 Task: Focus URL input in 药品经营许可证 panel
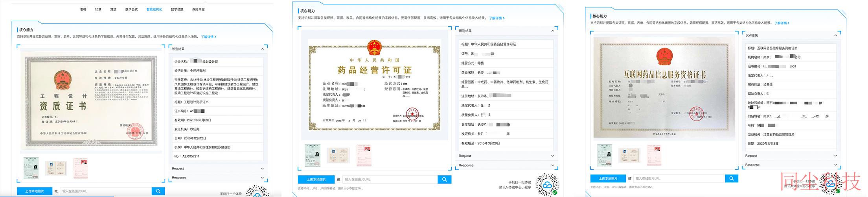point(390,179)
